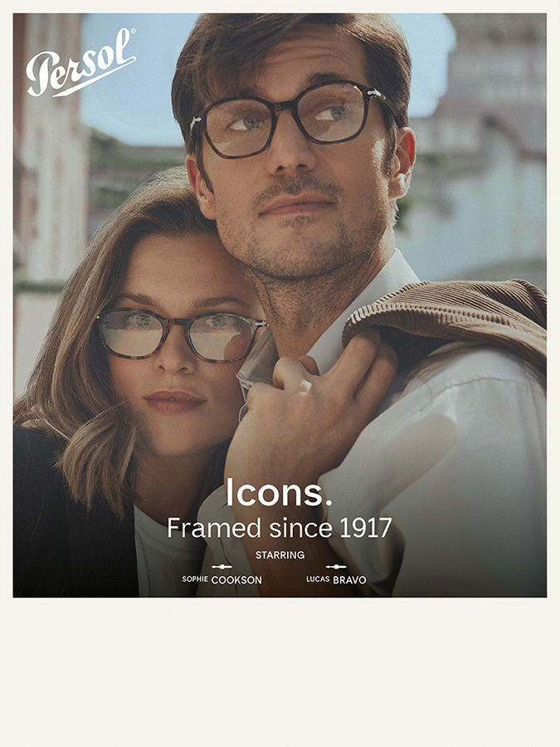
Task: Click the "Framed since 1917" tagline
Action: click(280, 528)
